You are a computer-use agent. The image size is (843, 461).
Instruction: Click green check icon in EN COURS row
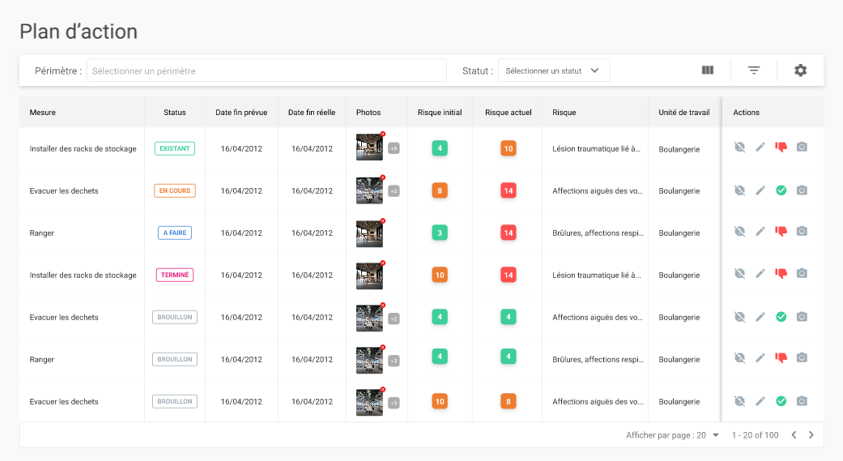pyautogui.click(x=781, y=190)
